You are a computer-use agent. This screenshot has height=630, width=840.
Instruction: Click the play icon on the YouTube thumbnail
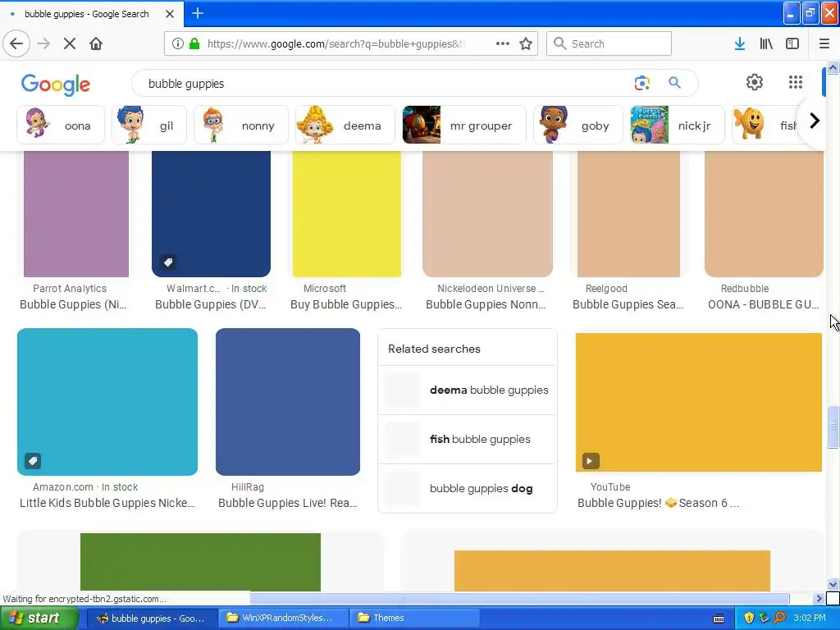tap(591, 461)
